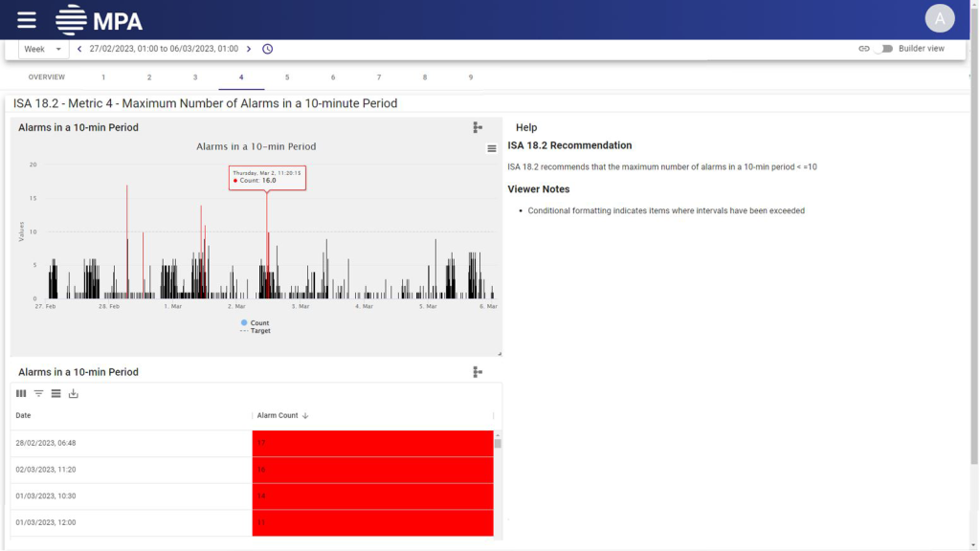Change table row density icon
This screenshot has height=551, width=980.
click(x=56, y=393)
